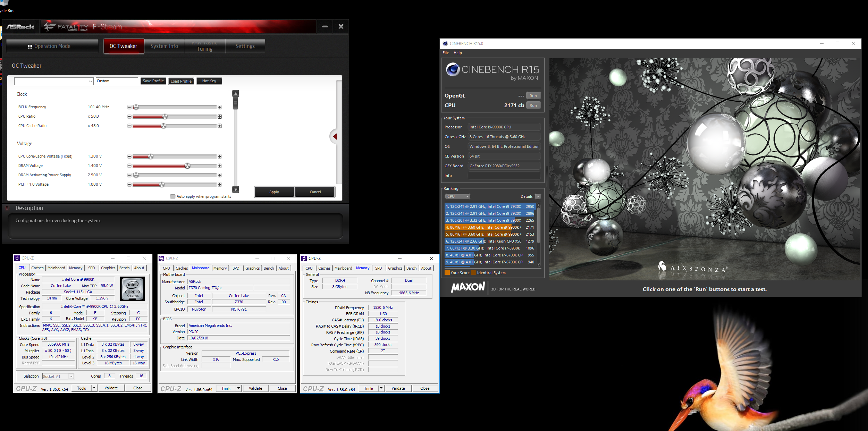Viewport: 868px width, 431px height.
Task: Minimize the F-Stream window
Action: point(325,27)
